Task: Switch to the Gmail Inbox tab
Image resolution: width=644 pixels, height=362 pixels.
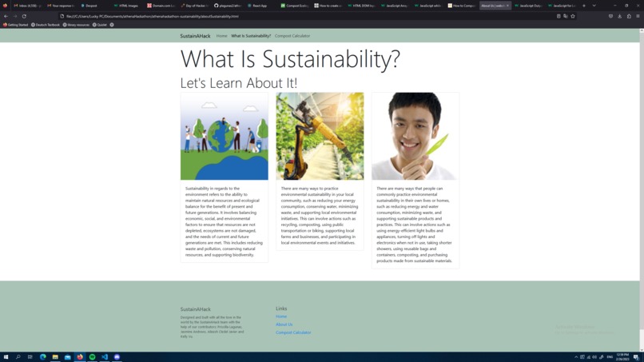Action: point(27,6)
